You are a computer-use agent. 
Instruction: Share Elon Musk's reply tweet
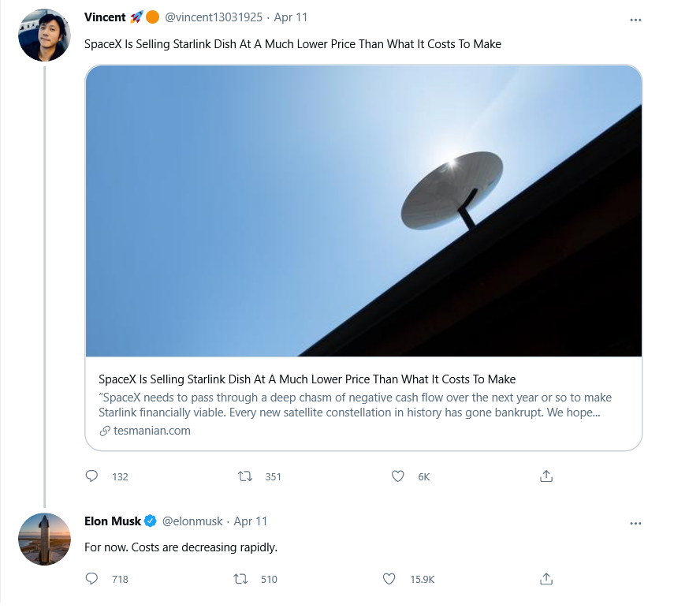(546, 579)
